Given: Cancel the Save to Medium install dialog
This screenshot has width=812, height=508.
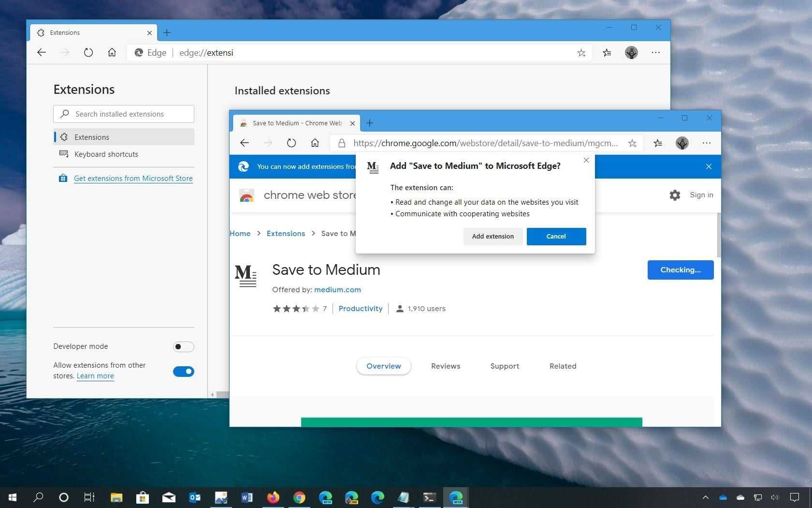Looking at the screenshot, I should click(x=556, y=237).
